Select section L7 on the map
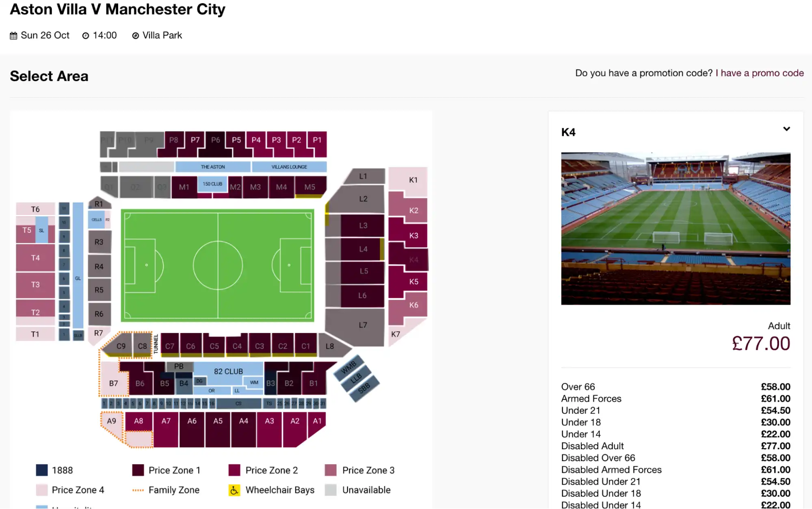This screenshot has width=812, height=509. point(363,325)
